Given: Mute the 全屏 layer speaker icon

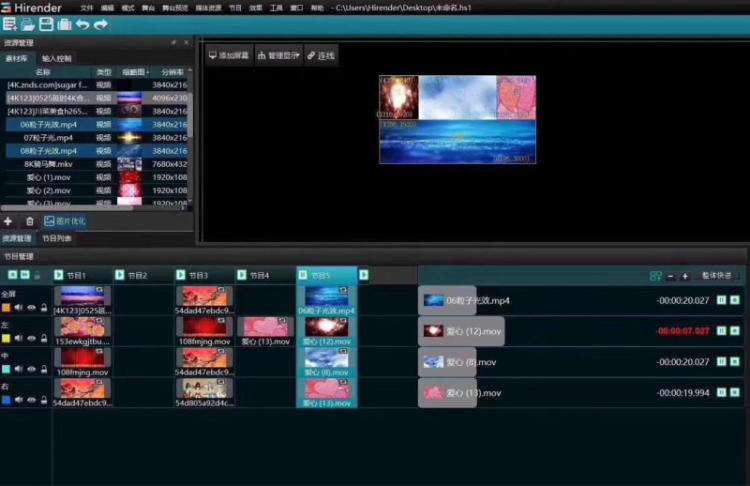Looking at the screenshot, I should (x=19, y=308).
